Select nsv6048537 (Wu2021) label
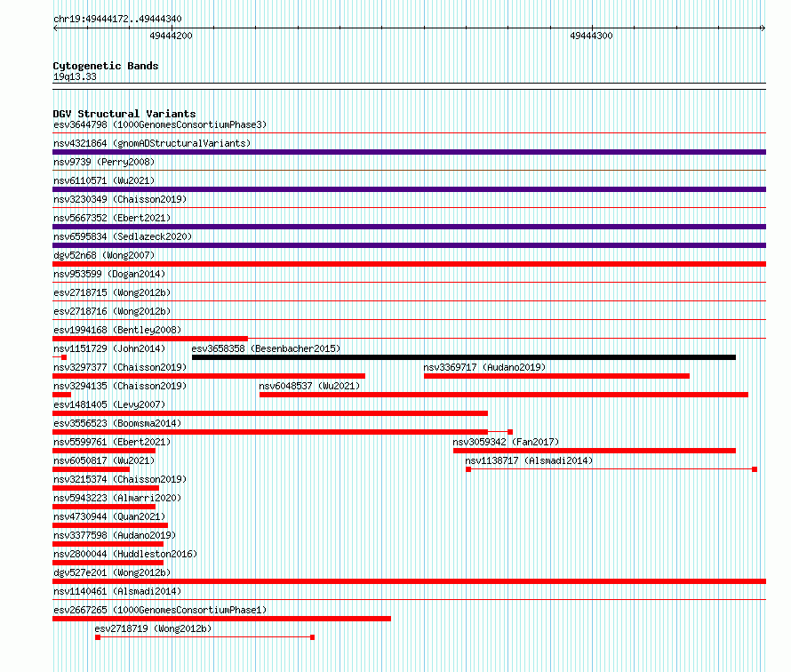This screenshot has width=791, height=672. click(310, 386)
